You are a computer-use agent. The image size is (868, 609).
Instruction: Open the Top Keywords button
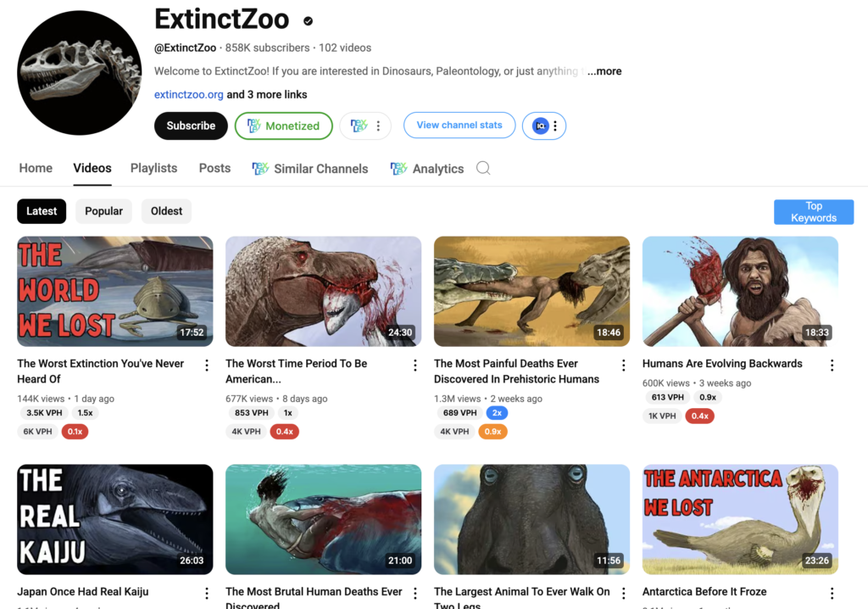(814, 212)
